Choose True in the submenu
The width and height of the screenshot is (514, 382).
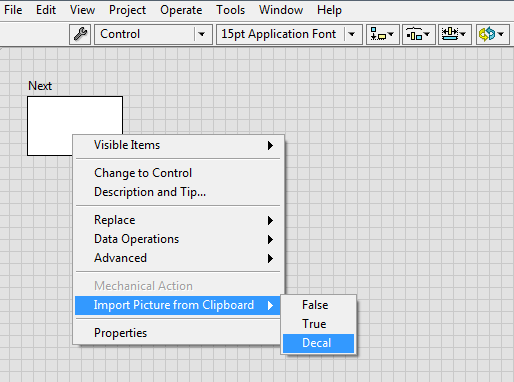pos(318,324)
